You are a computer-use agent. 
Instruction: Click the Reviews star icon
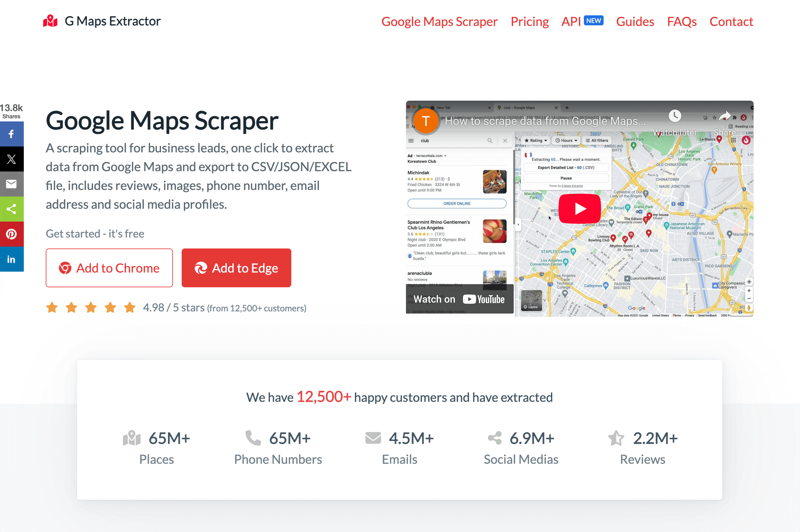coord(616,438)
